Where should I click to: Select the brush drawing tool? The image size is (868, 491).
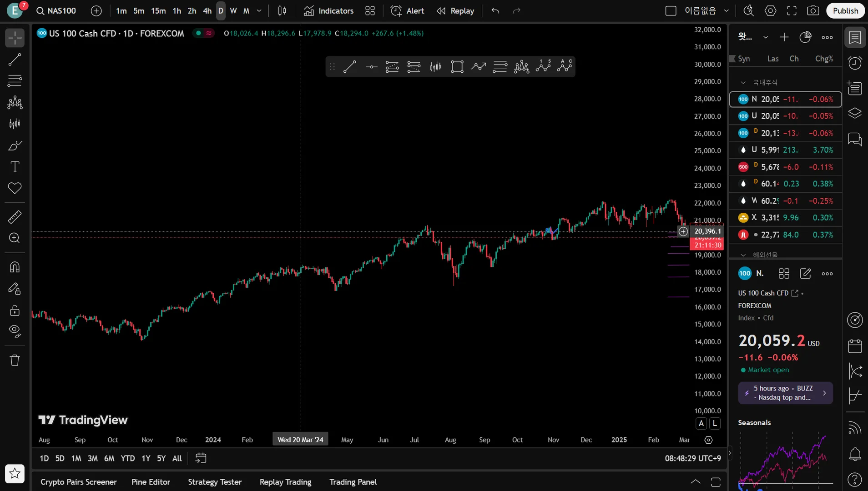coord(15,145)
